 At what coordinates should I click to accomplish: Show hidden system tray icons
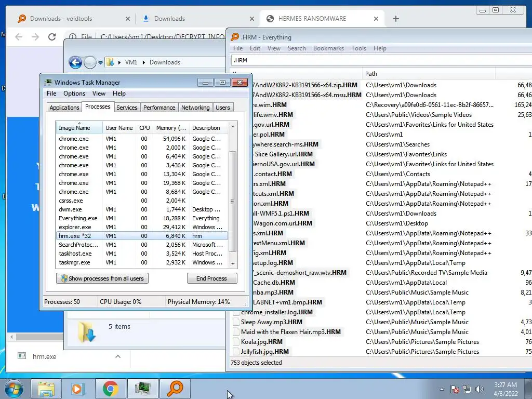pyautogui.click(x=442, y=389)
